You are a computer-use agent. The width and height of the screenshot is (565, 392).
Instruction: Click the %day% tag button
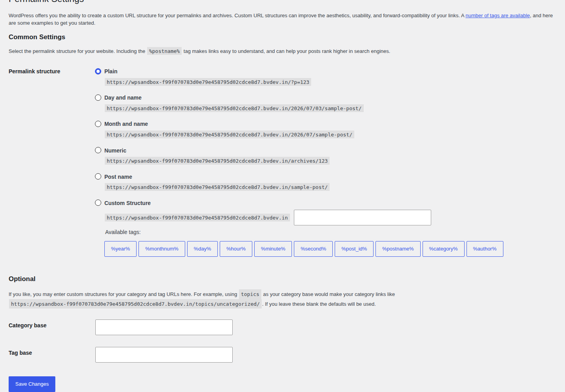click(x=202, y=249)
